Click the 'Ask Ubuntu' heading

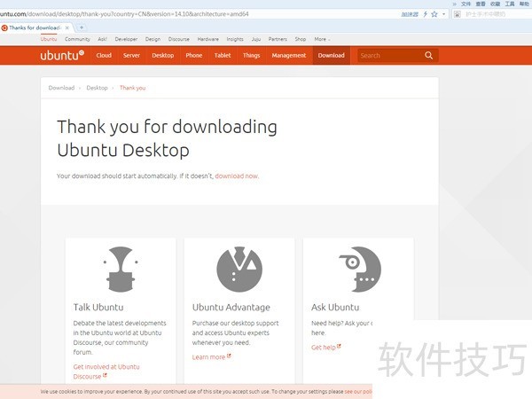coord(335,307)
